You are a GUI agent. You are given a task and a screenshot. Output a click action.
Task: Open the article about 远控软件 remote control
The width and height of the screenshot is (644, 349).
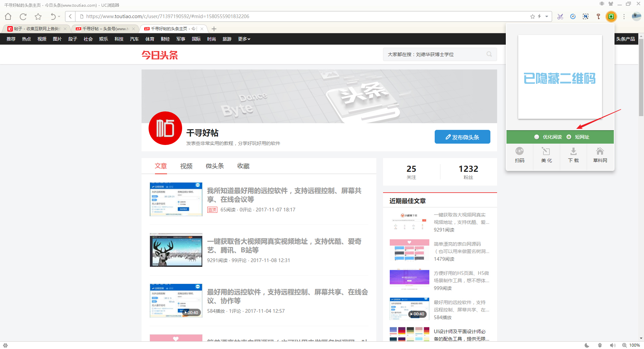click(284, 195)
